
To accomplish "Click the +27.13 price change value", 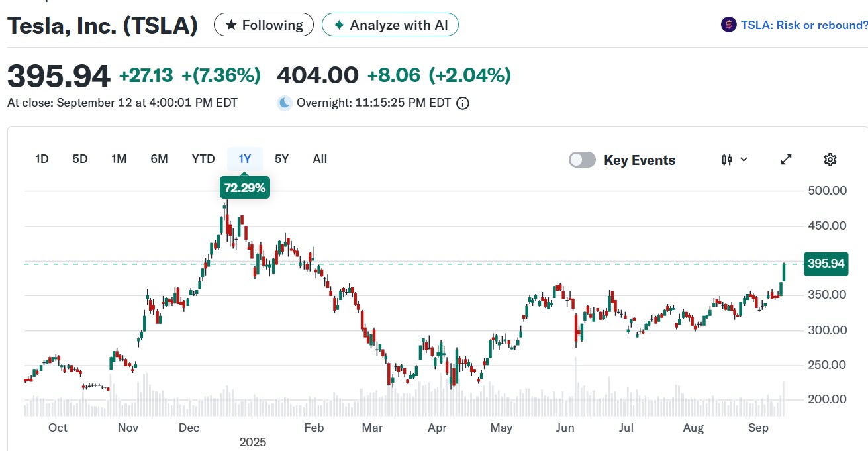I will click(146, 75).
